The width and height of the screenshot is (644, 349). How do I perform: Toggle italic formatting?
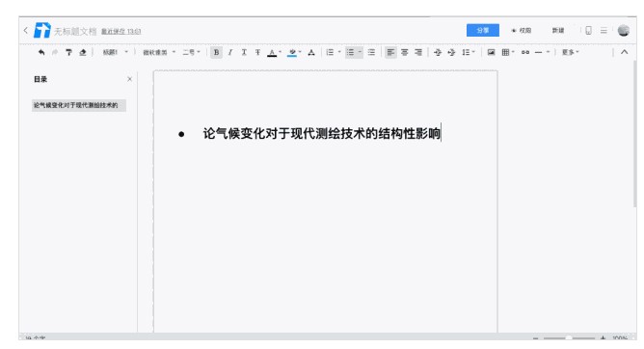click(x=230, y=52)
